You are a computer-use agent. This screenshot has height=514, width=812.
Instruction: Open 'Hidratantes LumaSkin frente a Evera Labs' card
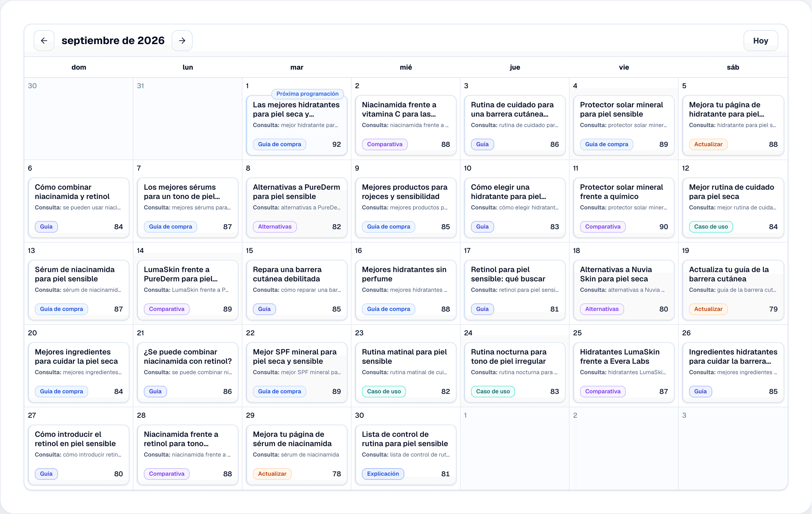(x=624, y=372)
